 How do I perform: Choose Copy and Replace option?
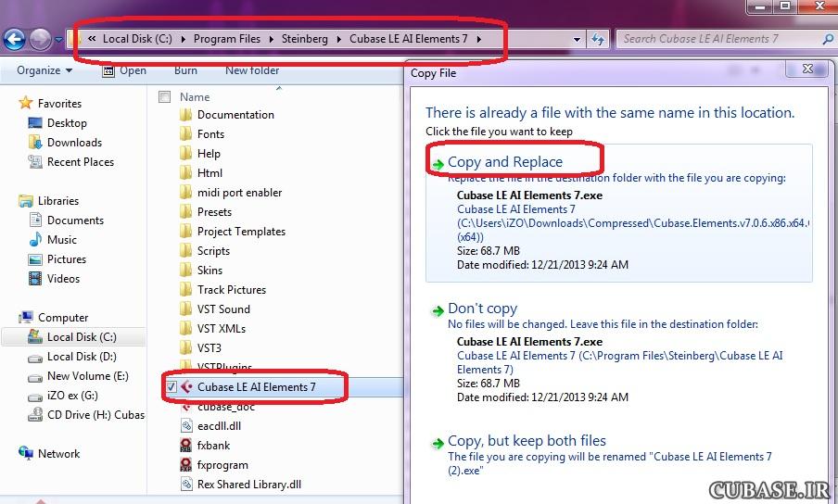[x=505, y=162]
